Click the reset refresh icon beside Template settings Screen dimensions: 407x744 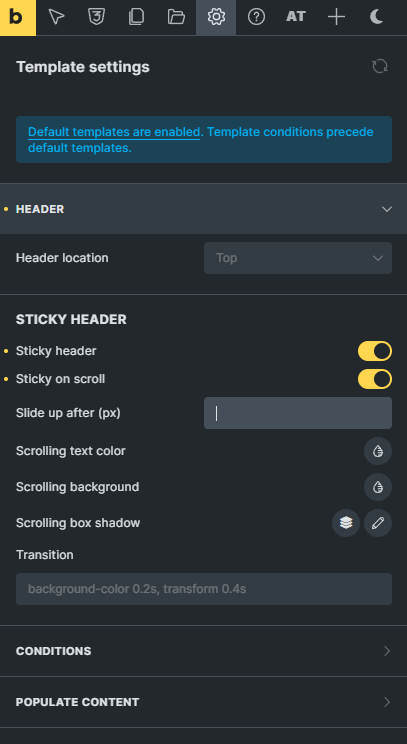379,66
